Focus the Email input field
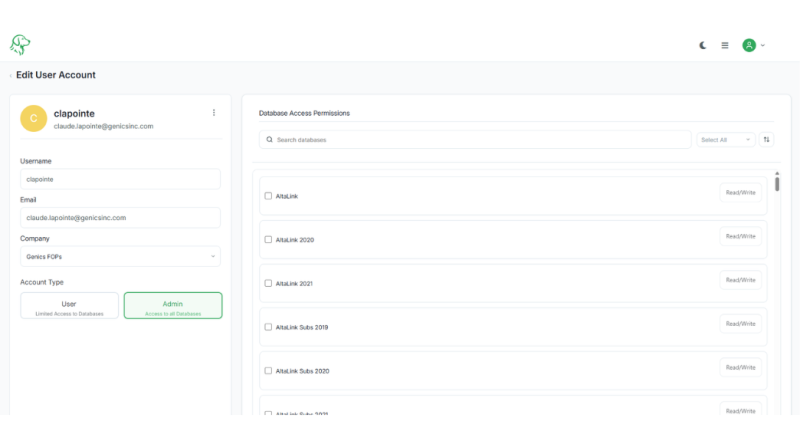The height and width of the screenshot is (441, 800). 120,217
